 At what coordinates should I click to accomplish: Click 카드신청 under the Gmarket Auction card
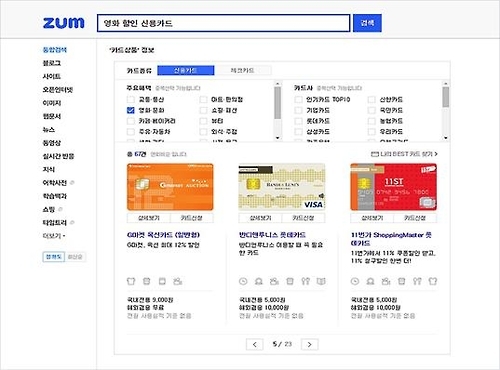click(x=192, y=218)
